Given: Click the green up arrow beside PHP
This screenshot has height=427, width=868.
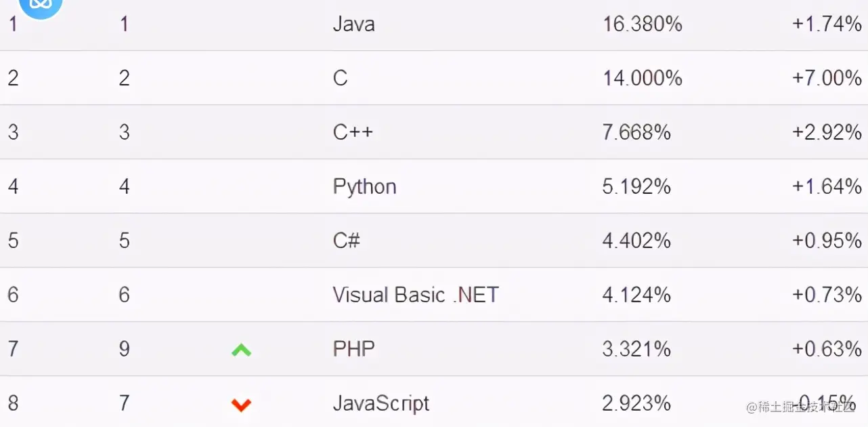Looking at the screenshot, I should (242, 350).
